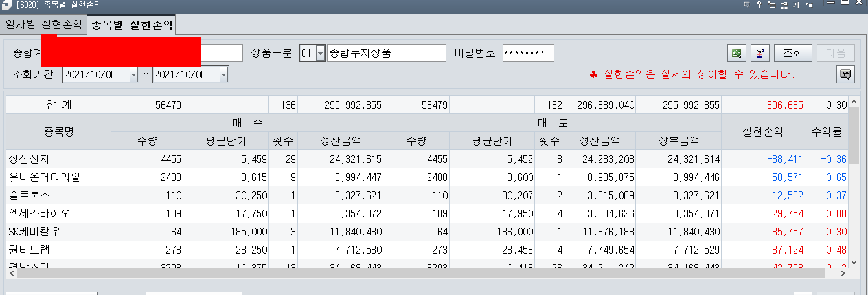Viewport: 868px width, 295px height.
Task: Click the chart/print icon beside Excel button
Action: 760,52
